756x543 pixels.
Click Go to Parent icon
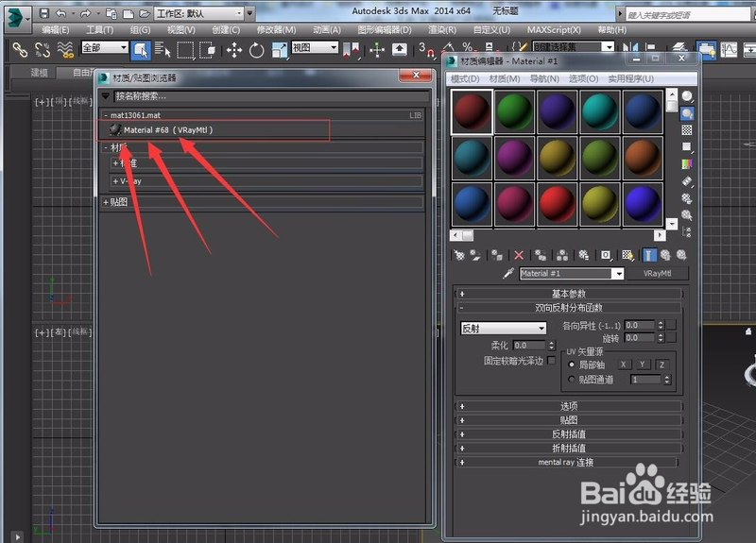666,255
